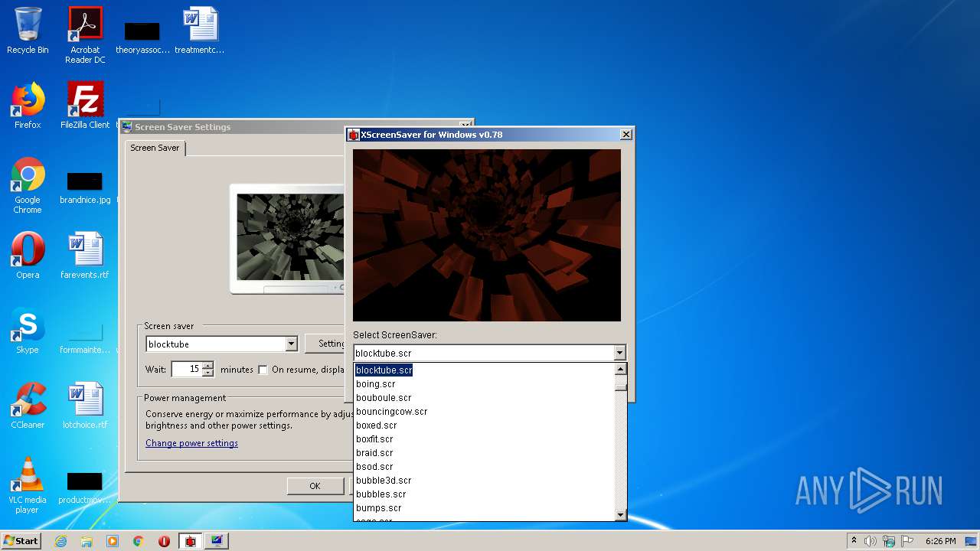Switch to Screen Saver Settings taskbar button
Image resolution: width=980 pixels, height=551 pixels.
click(x=217, y=541)
